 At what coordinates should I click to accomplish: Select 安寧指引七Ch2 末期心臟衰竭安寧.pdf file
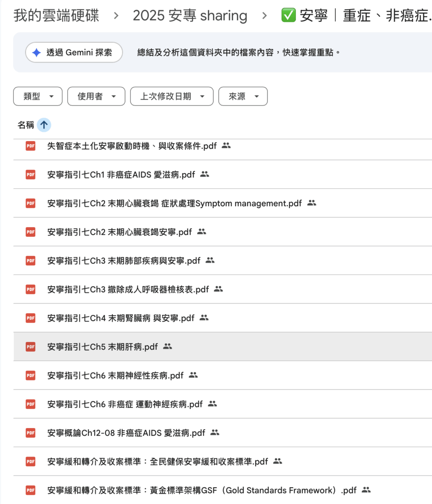click(119, 232)
